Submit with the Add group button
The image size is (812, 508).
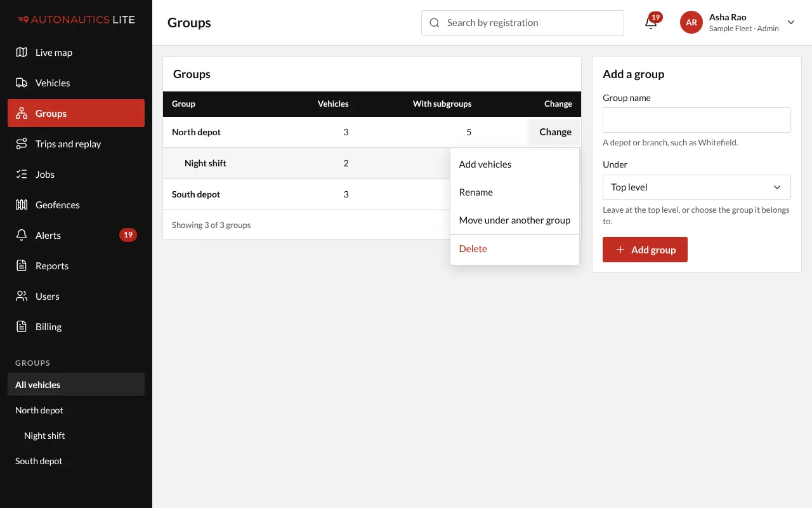click(x=645, y=250)
